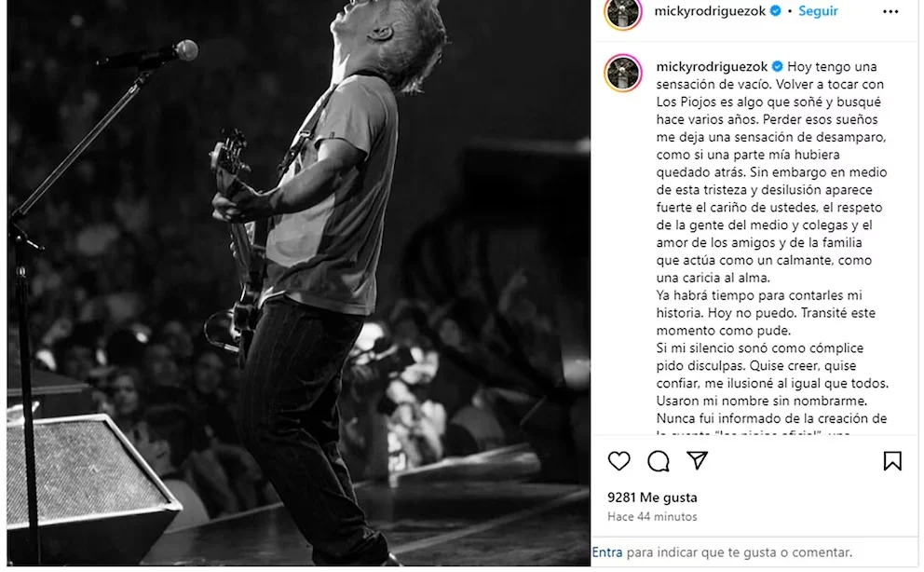Click the verified badge in the caption
Screen dimensions: 924x572
pos(777,66)
